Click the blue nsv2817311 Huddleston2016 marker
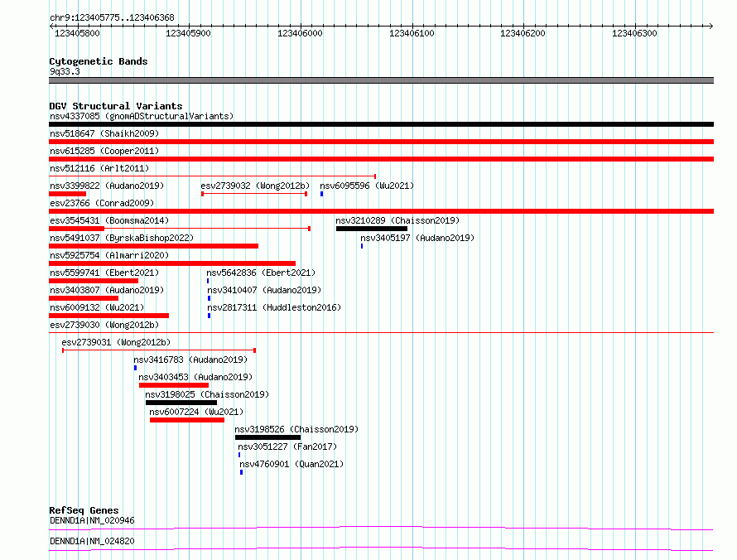The height and width of the screenshot is (560, 737). [x=210, y=316]
